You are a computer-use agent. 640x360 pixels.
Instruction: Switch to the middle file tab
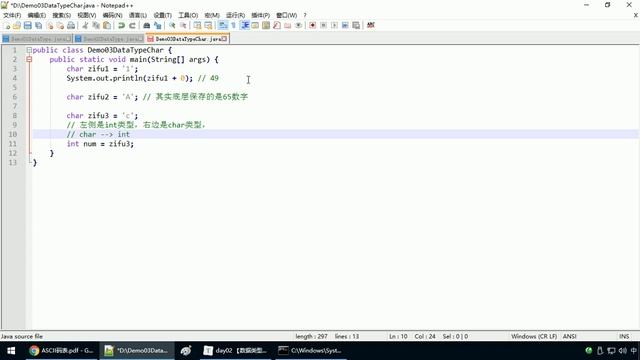pyautogui.click(x=109, y=39)
